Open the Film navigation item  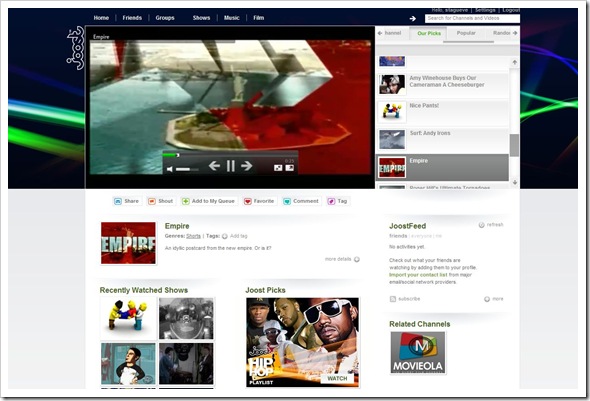click(x=259, y=18)
